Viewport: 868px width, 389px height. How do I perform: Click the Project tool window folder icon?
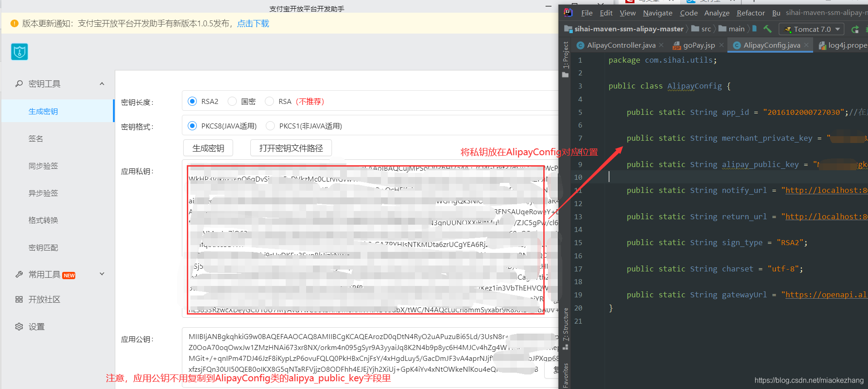tap(565, 74)
